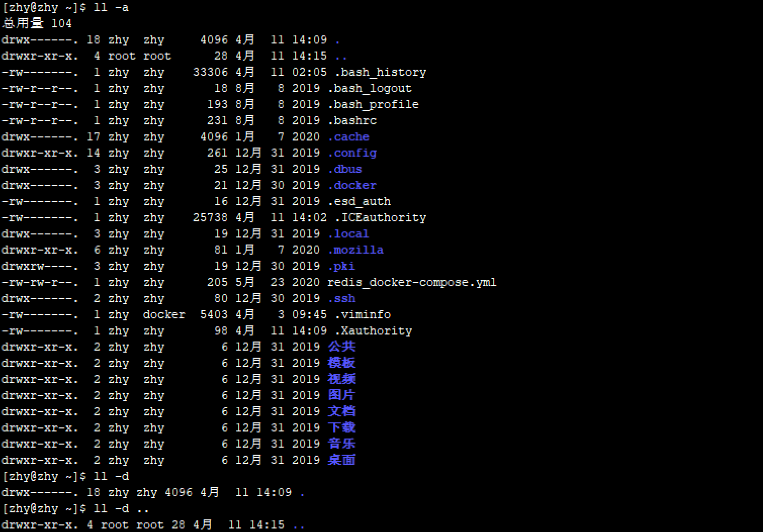Select the .mozilla directory name
The width and height of the screenshot is (763, 532).
pos(356,250)
